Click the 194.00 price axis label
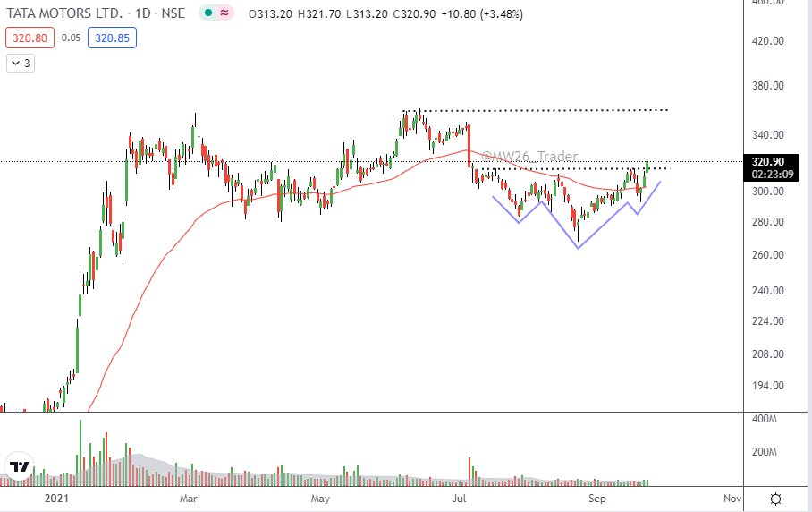This screenshot has width=812, height=512. [x=768, y=386]
